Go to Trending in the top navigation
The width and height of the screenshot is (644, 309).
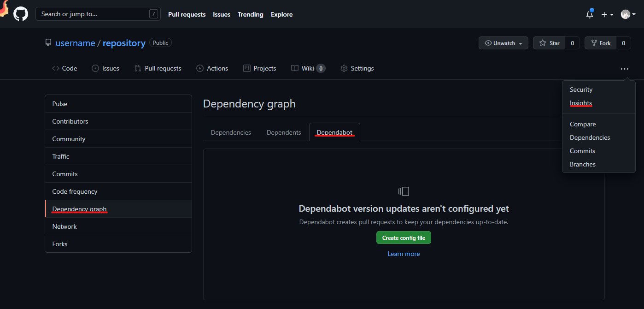coord(250,14)
